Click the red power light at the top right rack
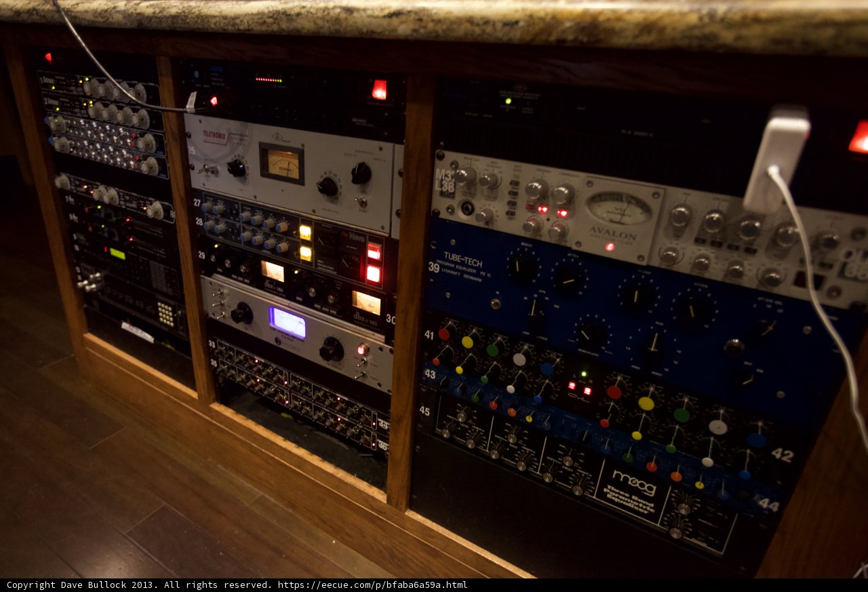This screenshot has height=592, width=868. click(x=859, y=137)
